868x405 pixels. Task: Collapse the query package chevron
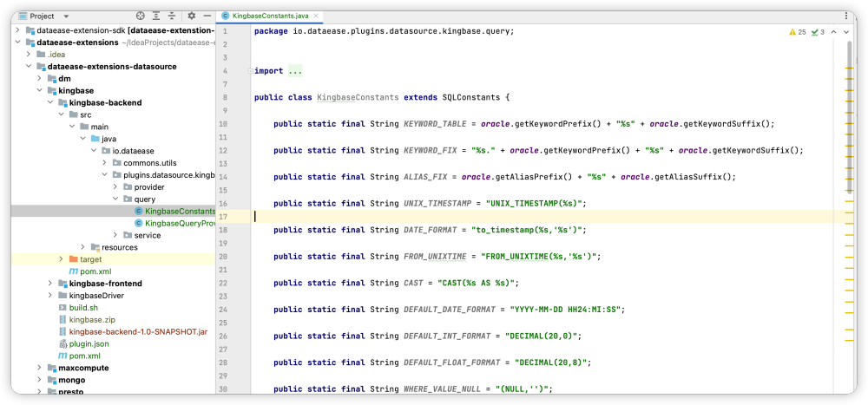[115, 199]
